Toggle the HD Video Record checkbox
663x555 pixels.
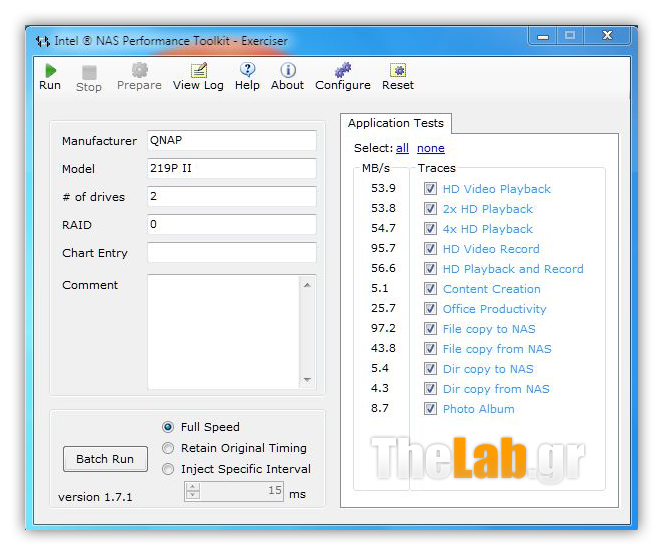pyautogui.click(x=430, y=249)
